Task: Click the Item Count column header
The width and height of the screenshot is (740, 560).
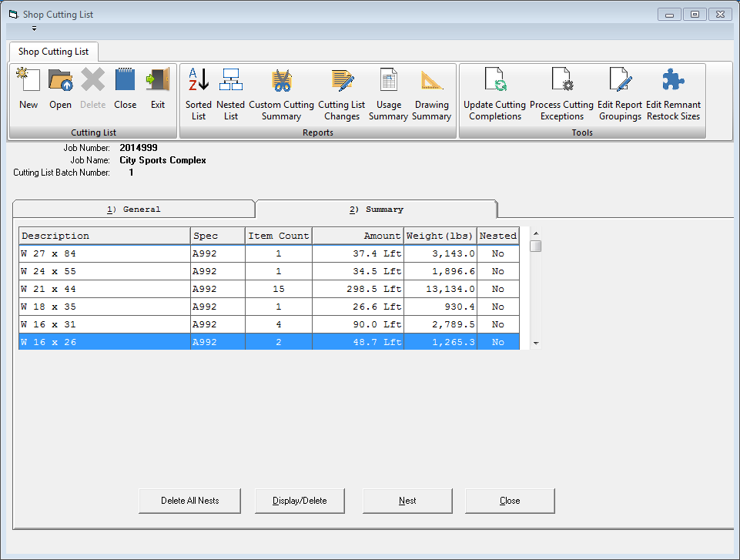Action: [279, 236]
